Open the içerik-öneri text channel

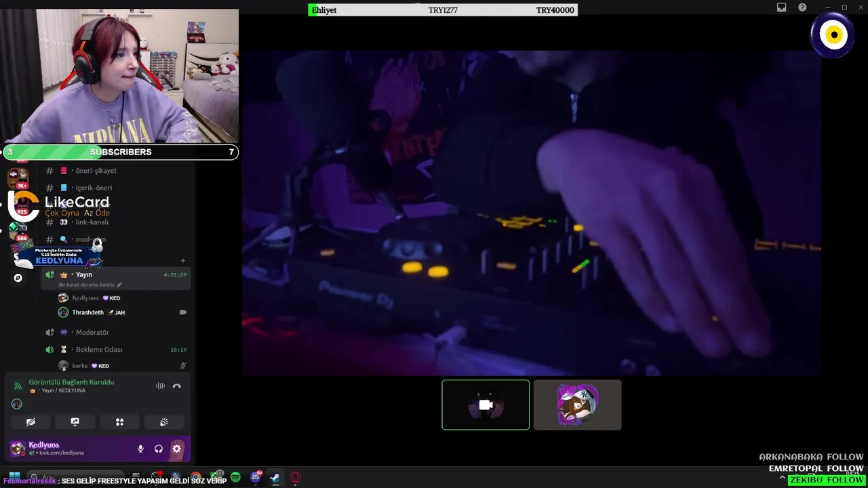(117, 188)
